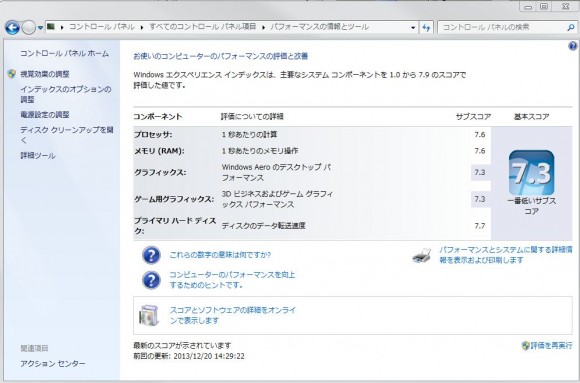Image resolution: width=580 pixels, height=383 pixels.
Task: Open 電源設定の調整 link
Action: 45,115
